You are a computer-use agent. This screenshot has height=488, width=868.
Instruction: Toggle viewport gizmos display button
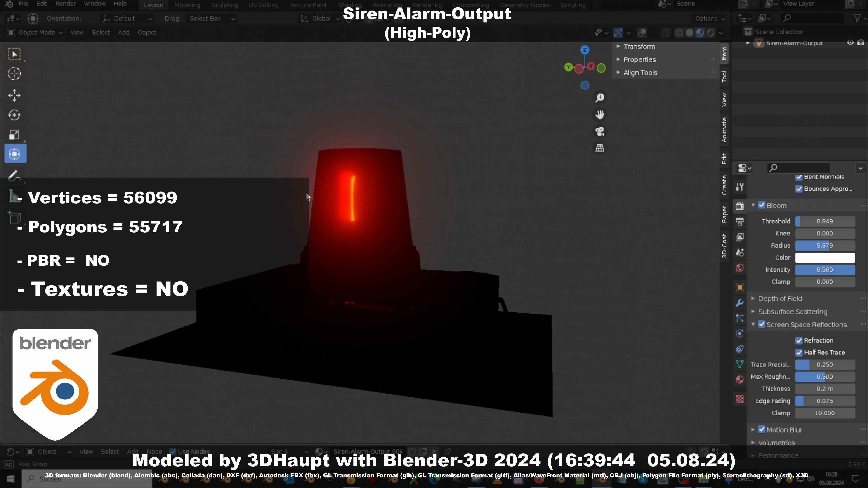point(617,33)
